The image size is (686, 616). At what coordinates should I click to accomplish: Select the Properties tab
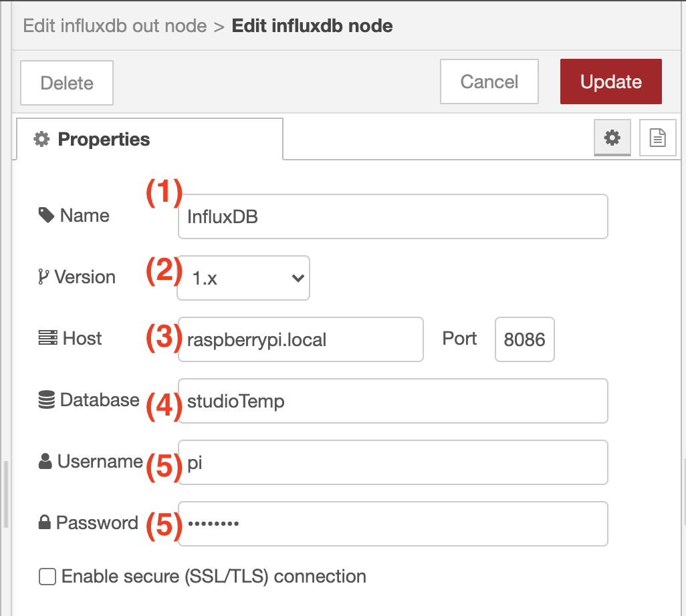tap(150, 139)
